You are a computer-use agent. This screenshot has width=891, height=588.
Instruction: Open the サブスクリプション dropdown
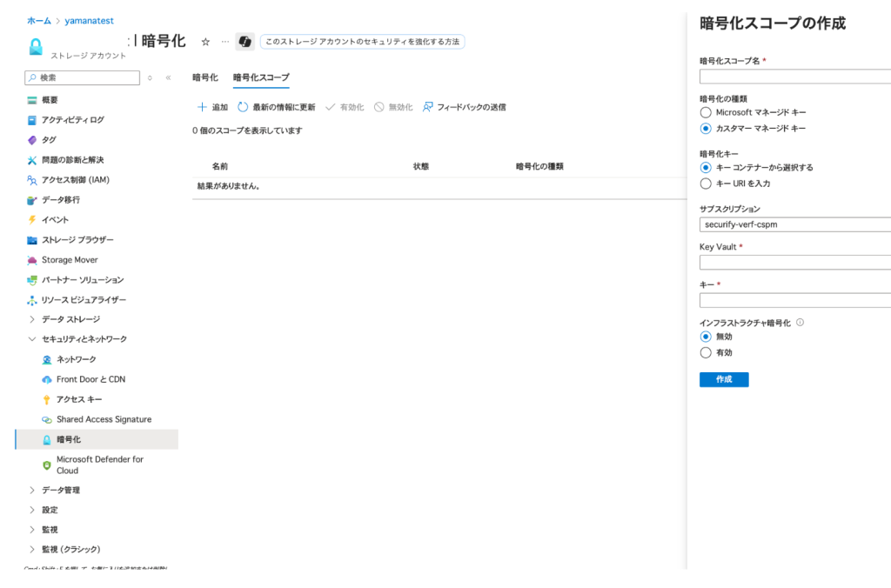click(x=794, y=224)
